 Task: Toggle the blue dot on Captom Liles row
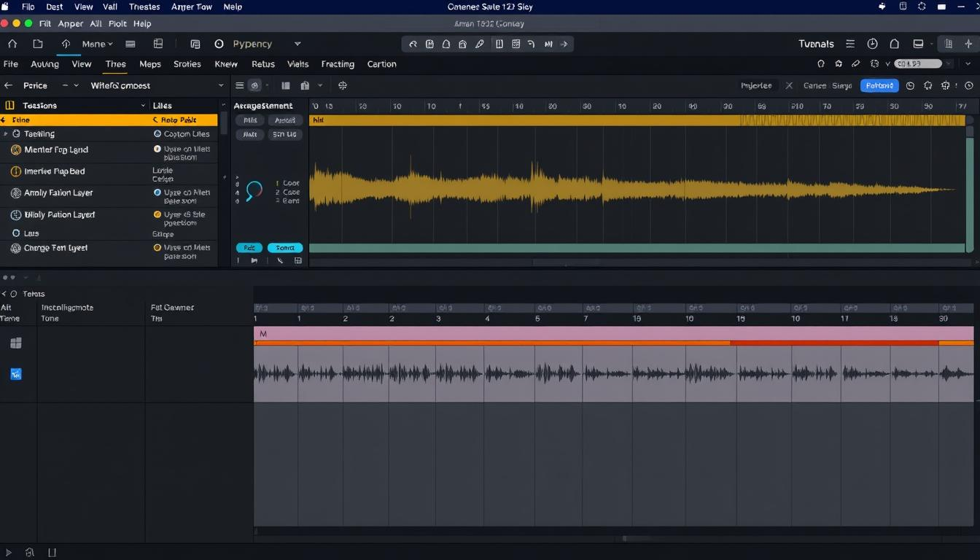click(x=157, y=134)
